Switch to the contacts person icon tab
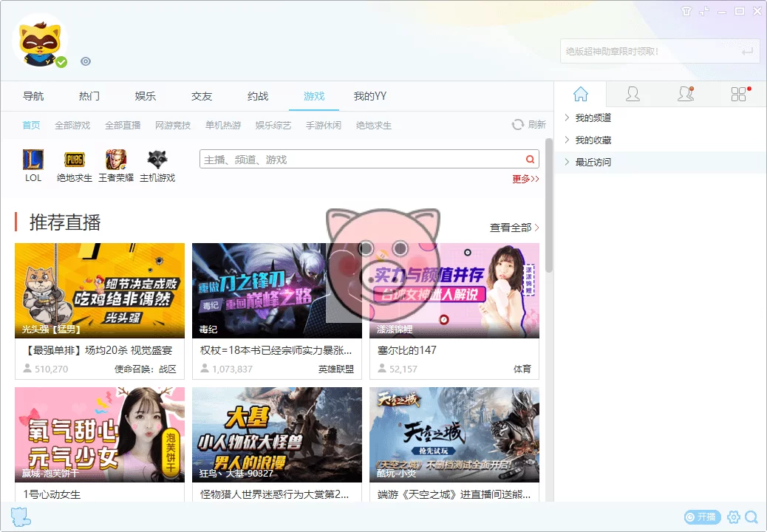The height and width of the screenshot is (532, 767). coord(633,94)
